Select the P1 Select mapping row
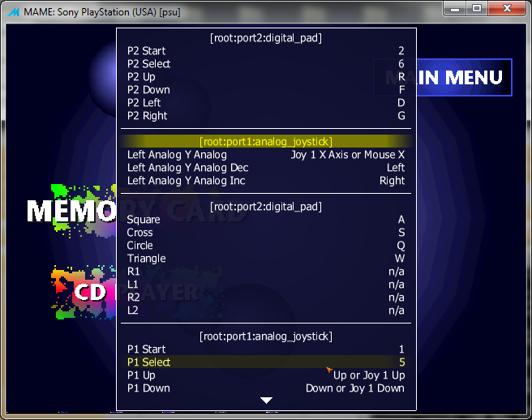 (x=266, y=362)
